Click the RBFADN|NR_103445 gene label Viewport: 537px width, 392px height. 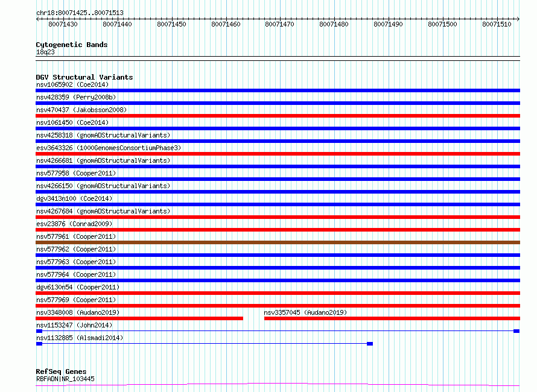click(x=65, y=379)
